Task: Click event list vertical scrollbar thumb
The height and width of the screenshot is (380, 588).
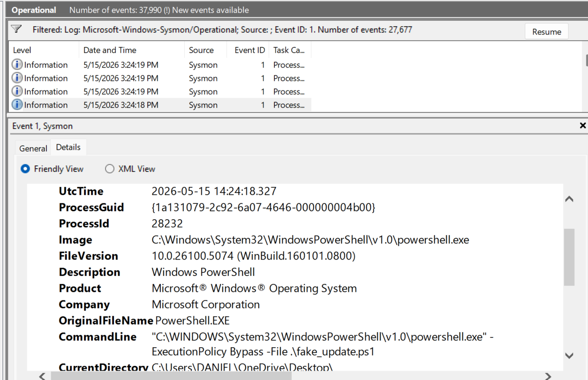Action: pyautogui.click(x=586, y=61)
